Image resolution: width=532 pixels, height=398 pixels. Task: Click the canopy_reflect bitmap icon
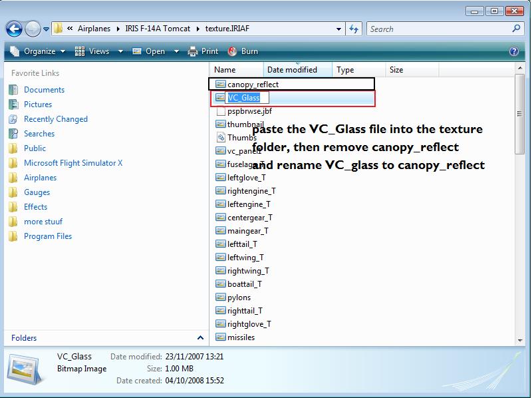click(221, 84)
